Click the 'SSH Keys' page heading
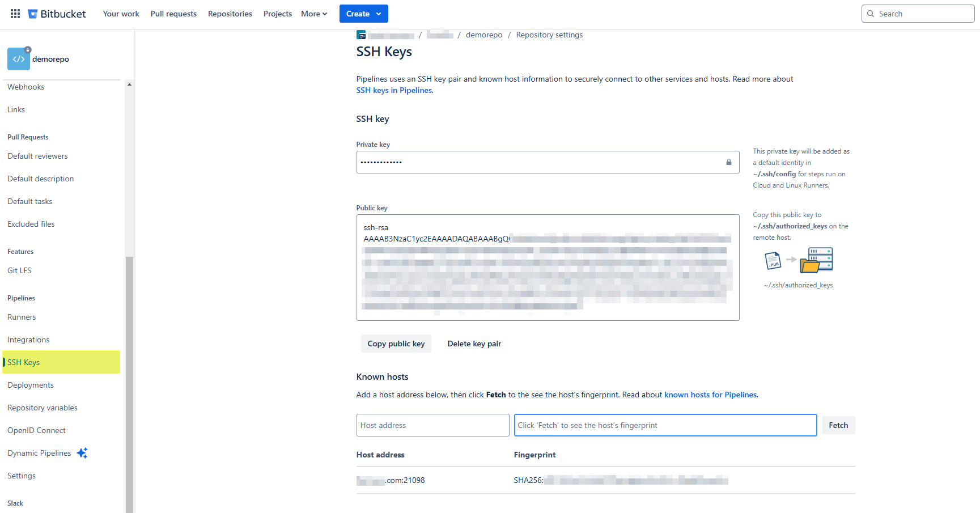Image resolution: width=980 pixels, height=513 pixels. click(x=384, y=52)
